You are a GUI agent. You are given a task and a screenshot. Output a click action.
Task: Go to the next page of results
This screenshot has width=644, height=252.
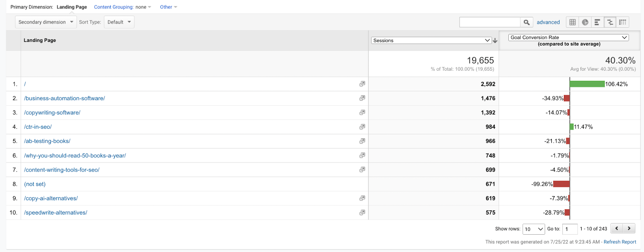coord(629,228)
